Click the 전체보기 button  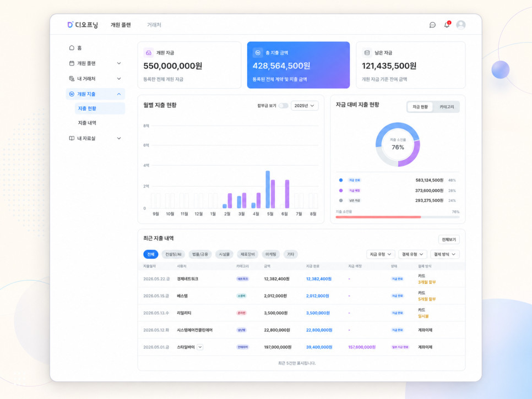tap(449, 239)
